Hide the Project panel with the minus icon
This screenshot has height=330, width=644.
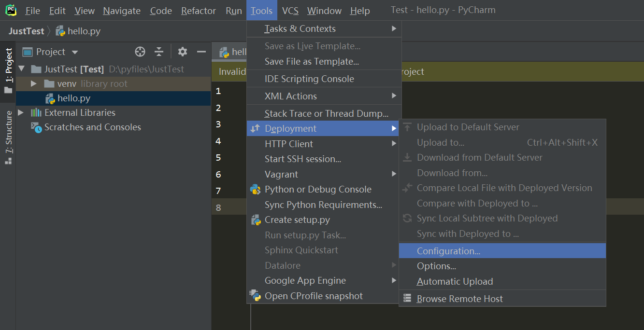[x=201, y=52]
